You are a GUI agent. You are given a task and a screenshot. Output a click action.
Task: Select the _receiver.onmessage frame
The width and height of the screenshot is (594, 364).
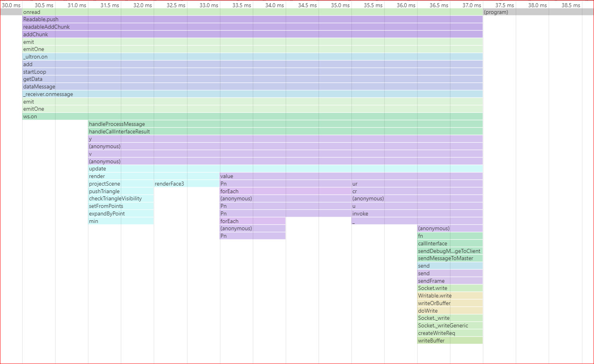click(253, 94)
